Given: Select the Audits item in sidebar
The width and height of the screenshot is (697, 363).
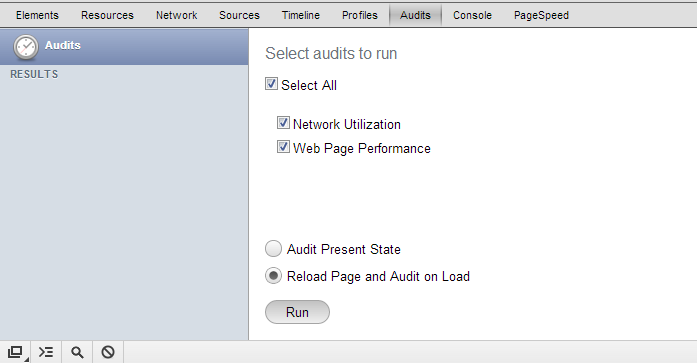Looking at the screenshot, I should pos(124,47).
